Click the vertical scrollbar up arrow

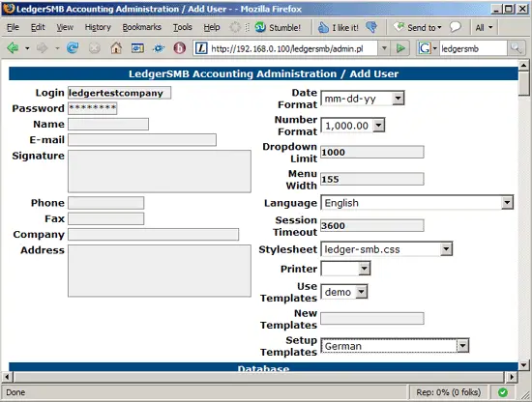click(x=524, y=65)
